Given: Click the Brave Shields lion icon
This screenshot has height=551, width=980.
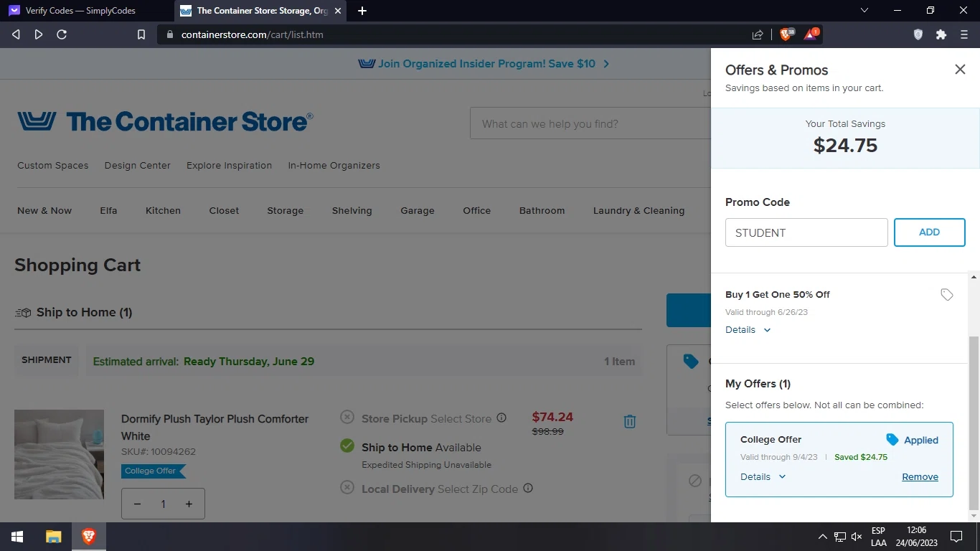Looking at the screenshot, I should coord(786,34).
